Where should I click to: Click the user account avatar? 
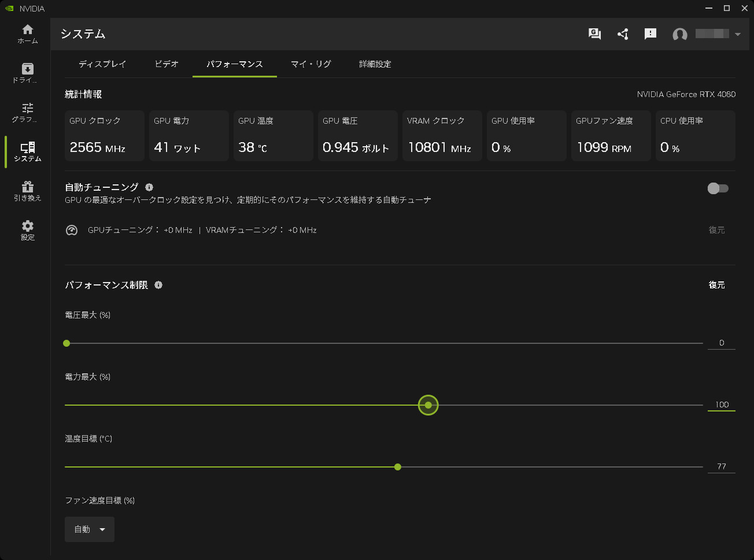(x=680, y=35)
